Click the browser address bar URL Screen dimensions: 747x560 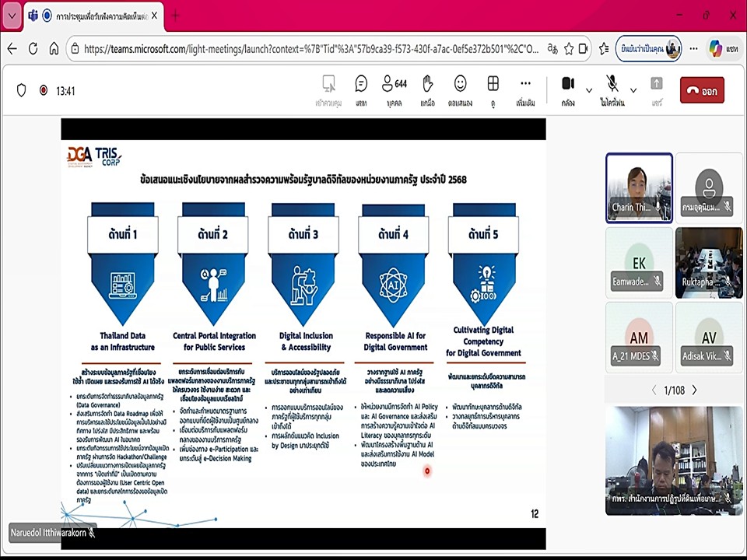(x=311, y=48)
